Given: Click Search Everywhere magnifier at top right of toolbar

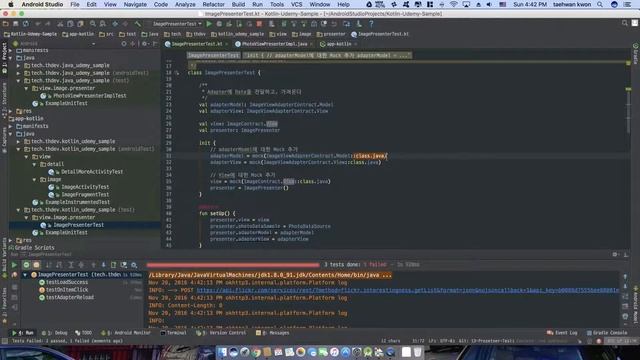Looking at the screenshot, I should pos(624,23).
